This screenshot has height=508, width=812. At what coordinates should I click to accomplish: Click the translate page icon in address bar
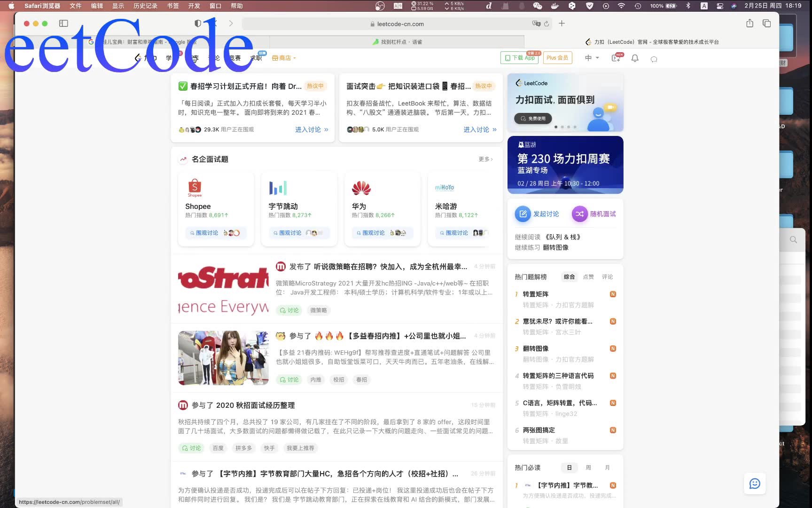coord(536,24)
